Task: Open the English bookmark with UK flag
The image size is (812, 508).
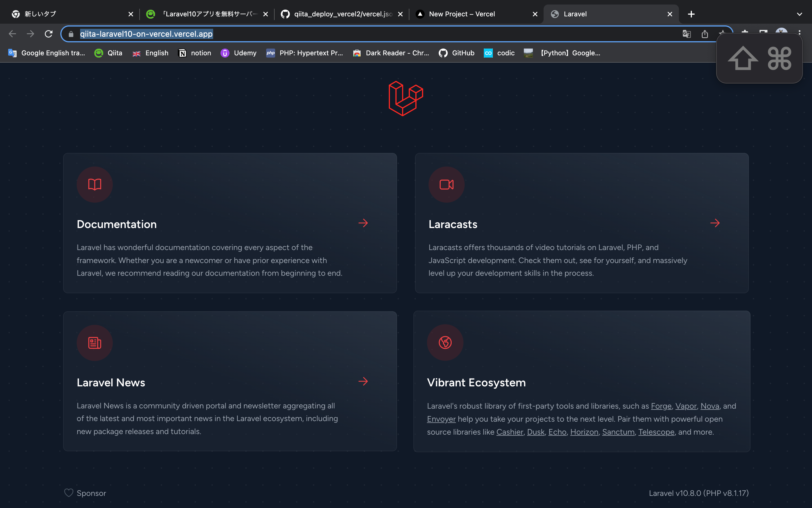Action: 150,53
